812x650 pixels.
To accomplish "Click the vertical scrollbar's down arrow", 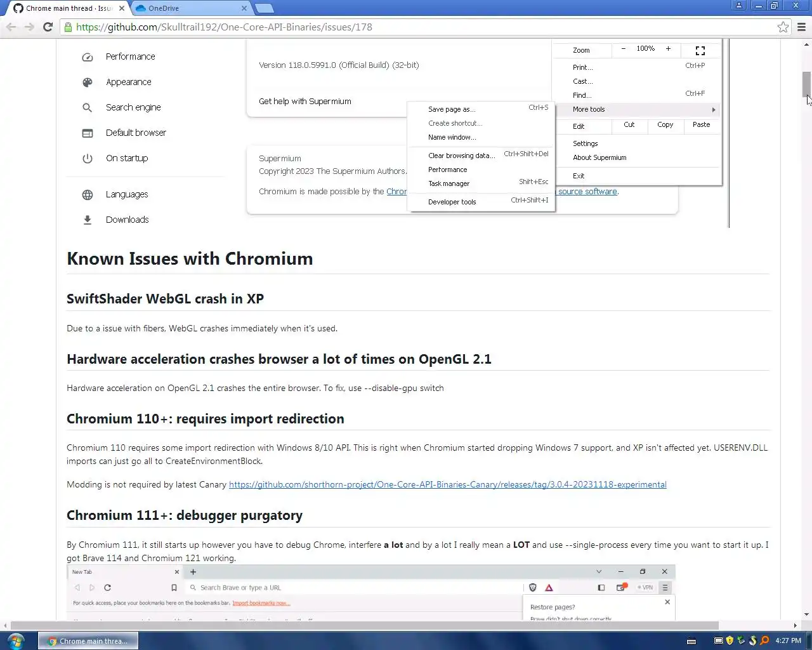I will (806, 614).
